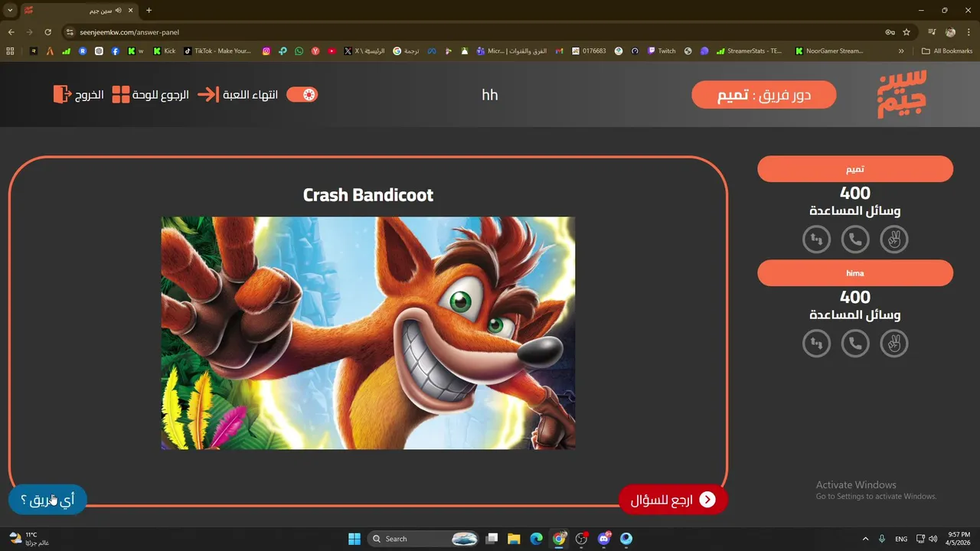Show hidden system tray icons chevron
980x551 pixels.
coord(866,539)
